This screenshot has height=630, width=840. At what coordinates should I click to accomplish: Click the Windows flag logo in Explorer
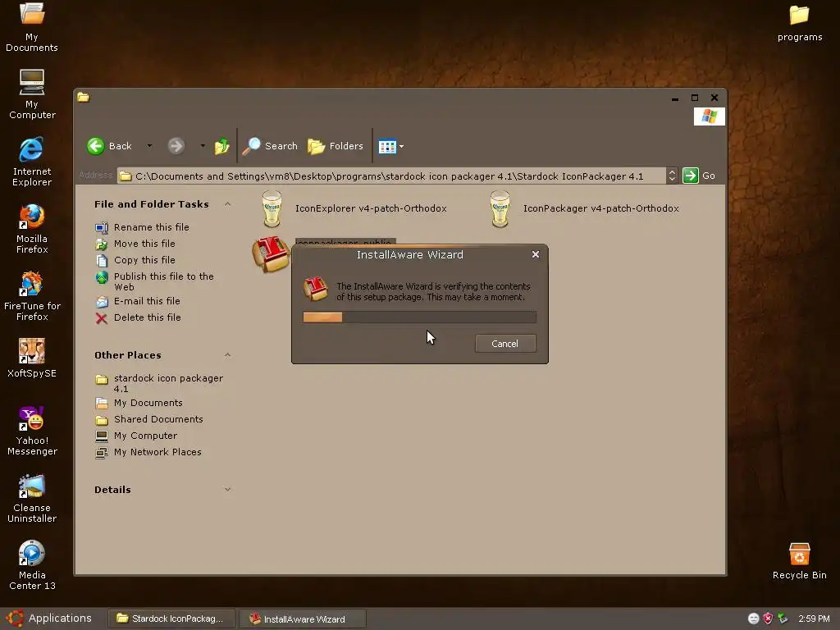point(710,116)
